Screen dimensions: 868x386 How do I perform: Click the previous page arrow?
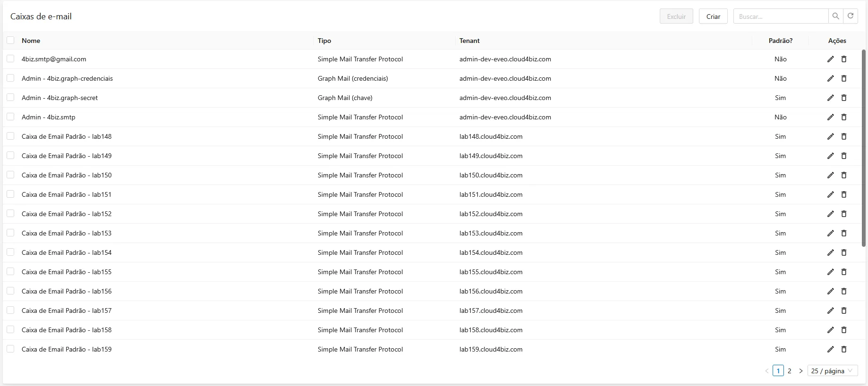tap(766, 371)
